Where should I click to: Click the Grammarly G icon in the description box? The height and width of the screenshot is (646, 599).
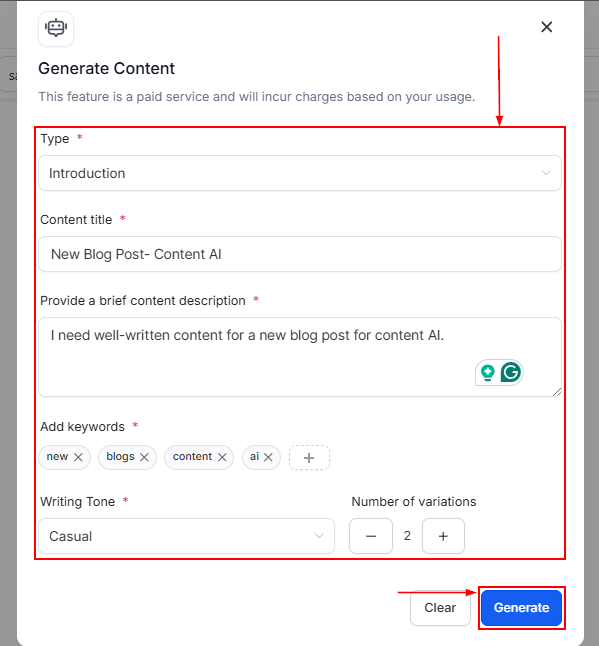click(x=511, y=372)
